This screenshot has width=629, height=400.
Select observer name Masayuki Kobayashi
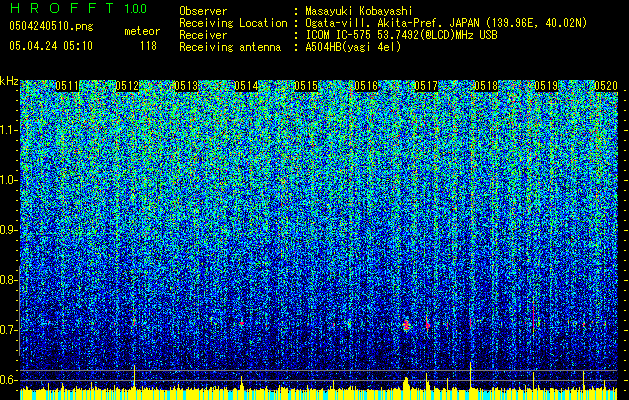click(x=359, y=12)
